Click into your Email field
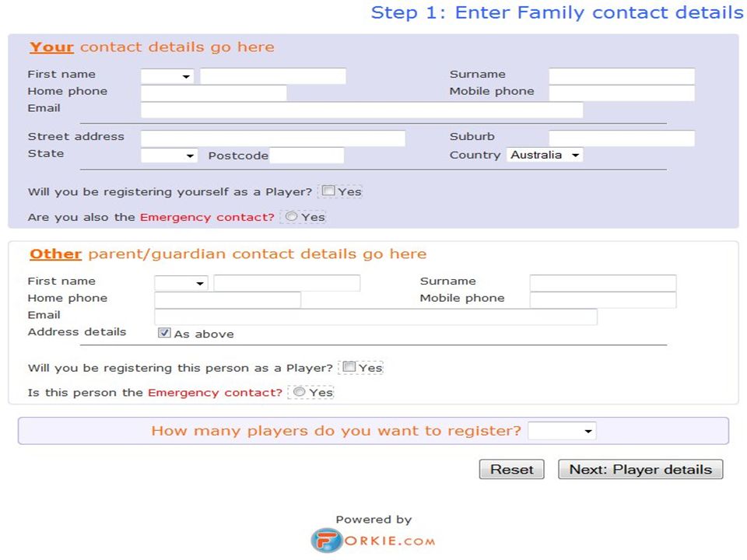 362,110
